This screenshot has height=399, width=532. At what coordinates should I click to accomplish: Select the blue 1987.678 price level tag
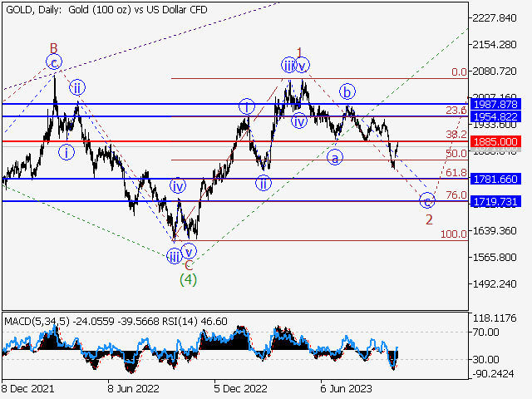pyautogui.click(x=495, y=104)
